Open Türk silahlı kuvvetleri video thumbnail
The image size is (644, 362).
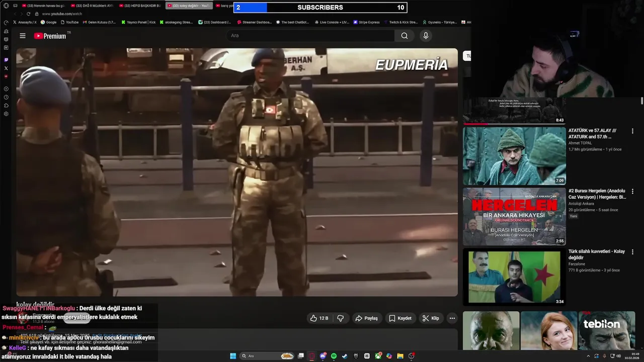514,277
